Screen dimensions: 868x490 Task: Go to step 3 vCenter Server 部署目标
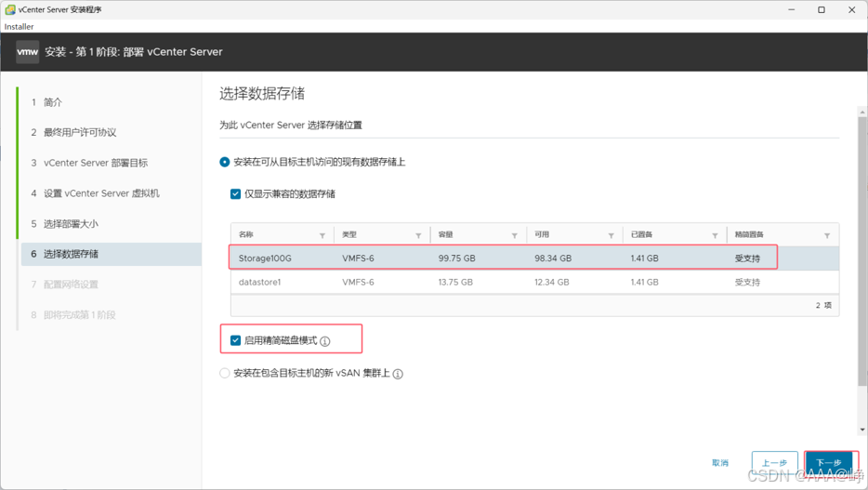tap(89, 163)
